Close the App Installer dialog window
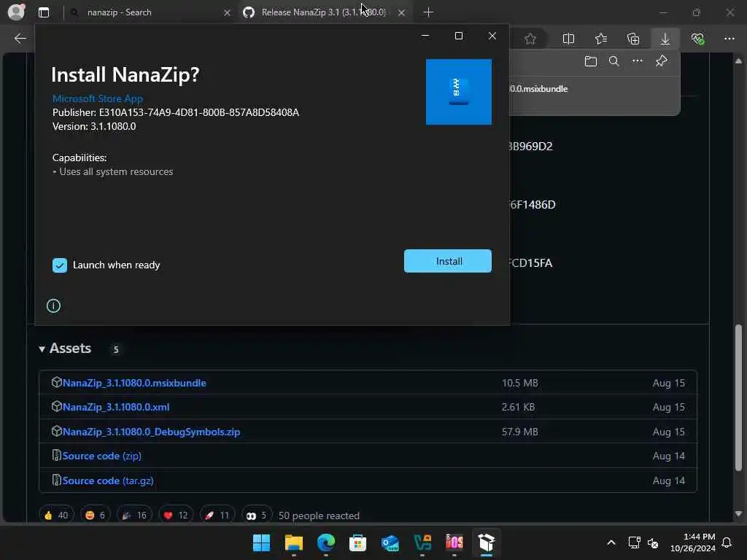The width and height of the screenshot is (747, 560). (492, 36)
